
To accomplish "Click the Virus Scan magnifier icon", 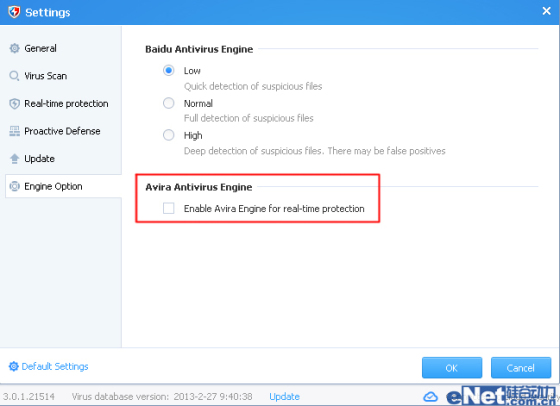I will [x=14, y=76].
